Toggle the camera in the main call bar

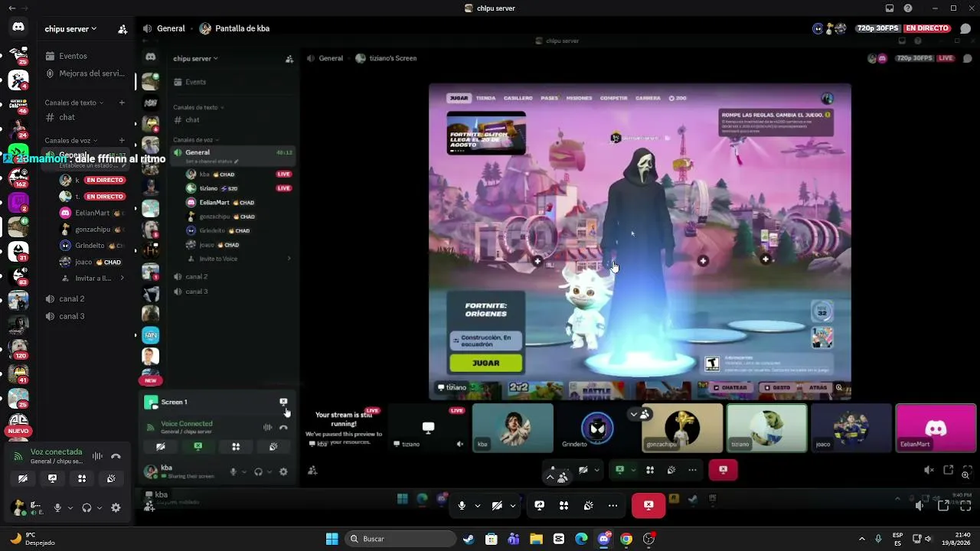497,505
